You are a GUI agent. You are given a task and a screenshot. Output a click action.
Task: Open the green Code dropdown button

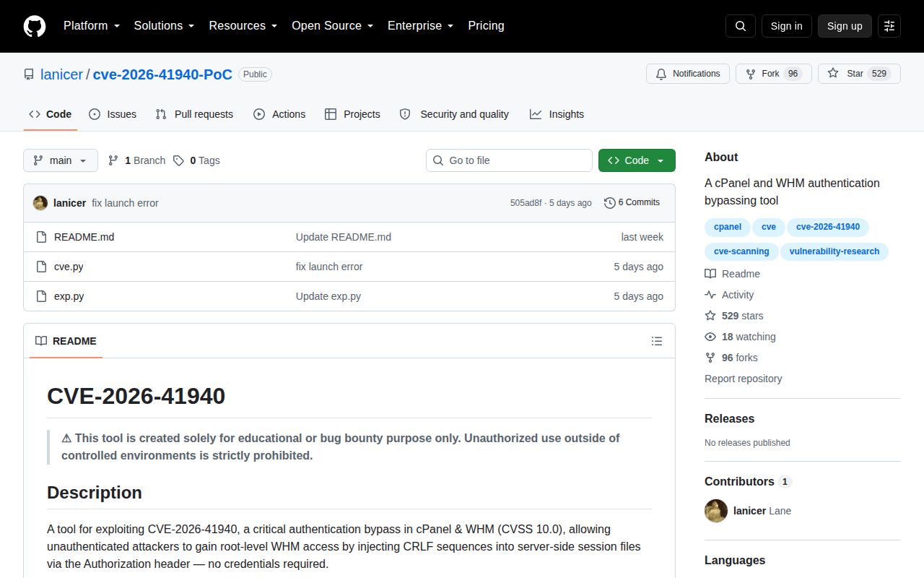637,160
